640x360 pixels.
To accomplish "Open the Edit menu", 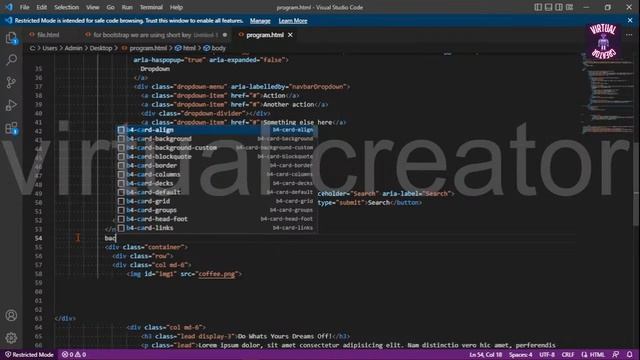I will pos(42,7).
